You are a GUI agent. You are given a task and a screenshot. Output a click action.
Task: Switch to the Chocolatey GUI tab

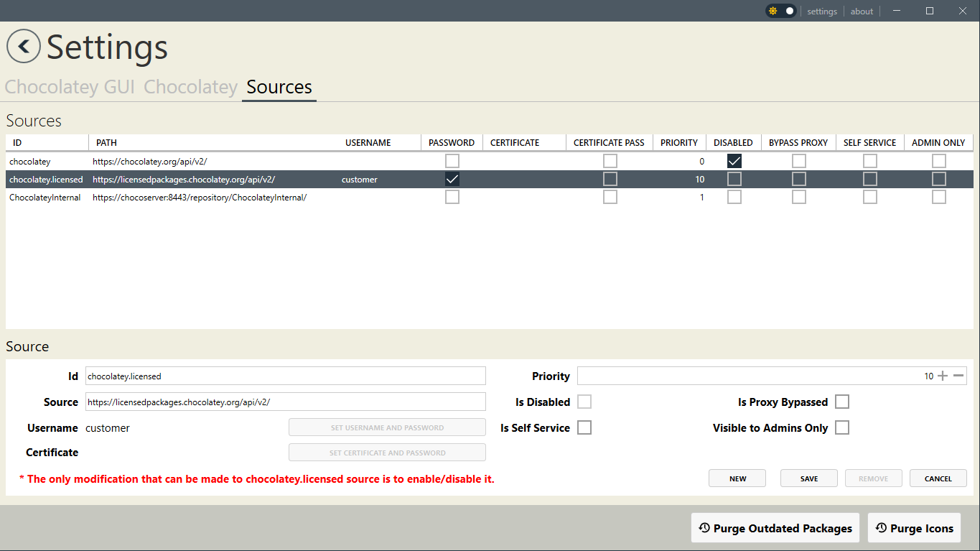70,87
